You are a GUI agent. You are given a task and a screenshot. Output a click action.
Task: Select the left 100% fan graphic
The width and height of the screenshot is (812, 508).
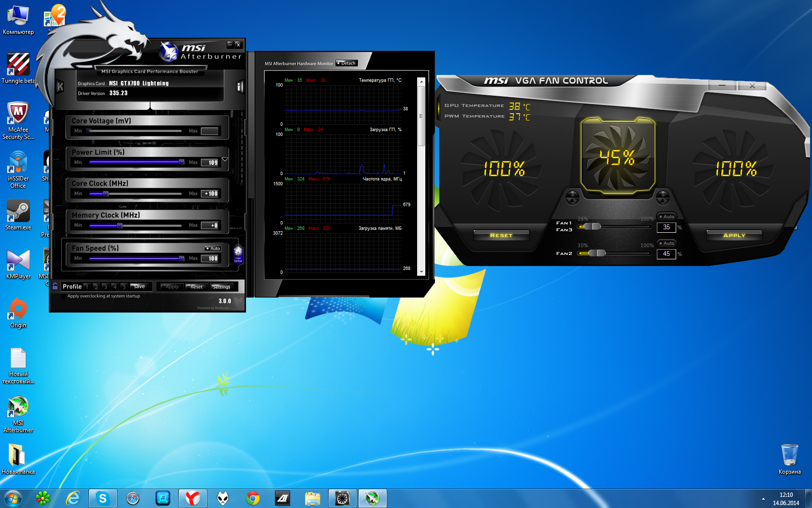(504, 168)
